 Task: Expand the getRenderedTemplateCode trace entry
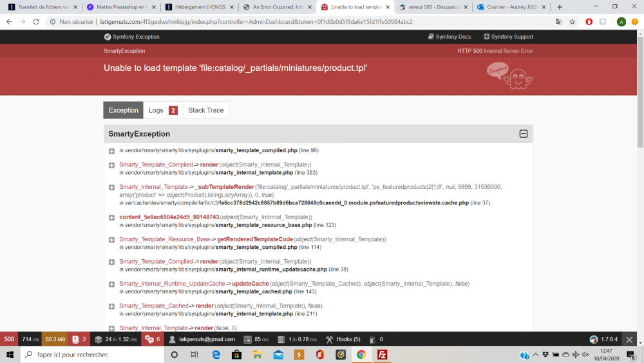pos(111,240)
